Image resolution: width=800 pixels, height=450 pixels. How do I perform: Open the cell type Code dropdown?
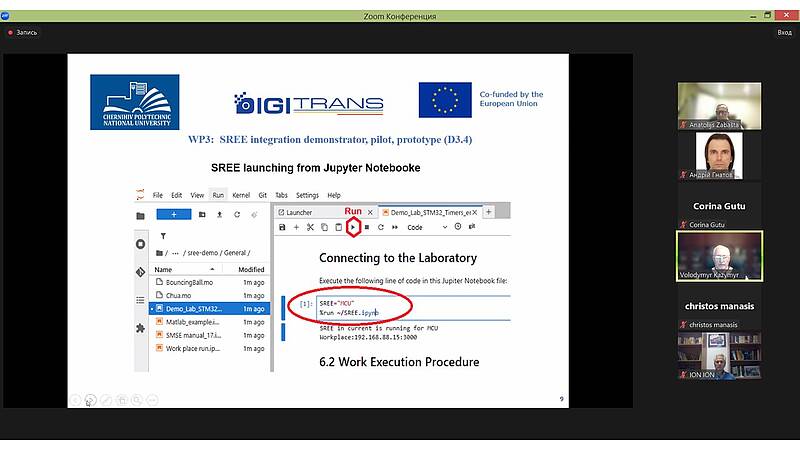click(x=423, y=228)
